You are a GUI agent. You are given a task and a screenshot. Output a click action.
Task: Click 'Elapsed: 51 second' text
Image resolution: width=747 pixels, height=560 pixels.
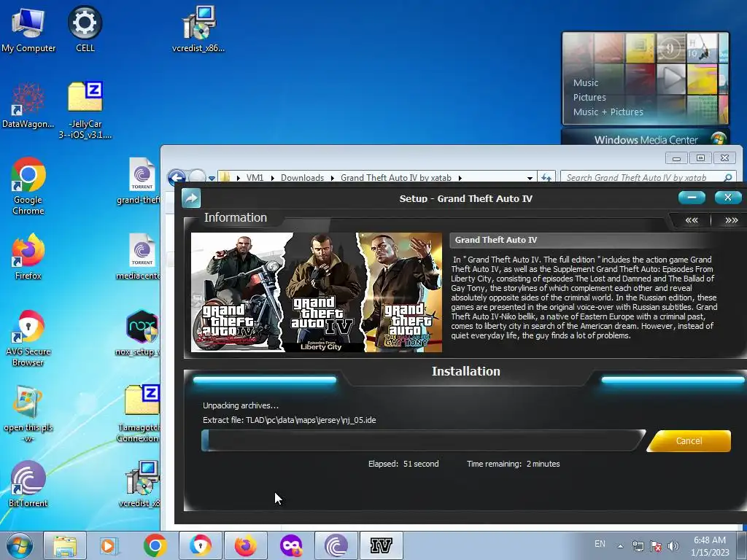403,464
